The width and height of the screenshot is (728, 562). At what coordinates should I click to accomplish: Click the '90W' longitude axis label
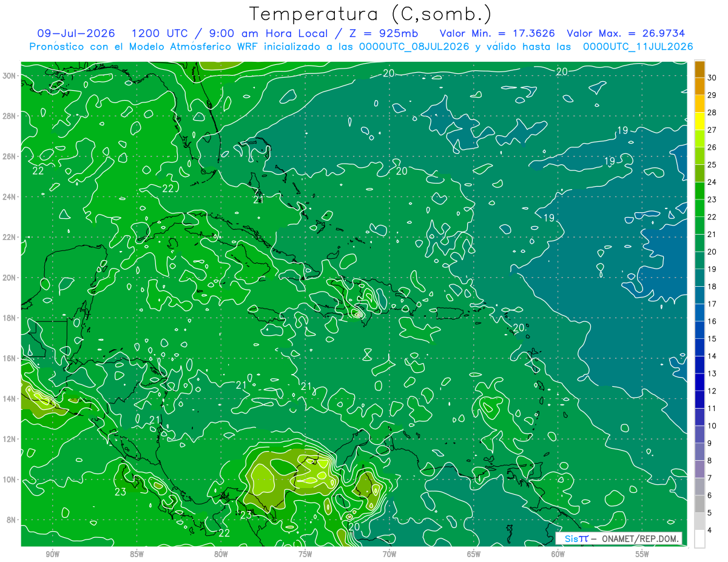pyautogui.click(x=52, y=554)
